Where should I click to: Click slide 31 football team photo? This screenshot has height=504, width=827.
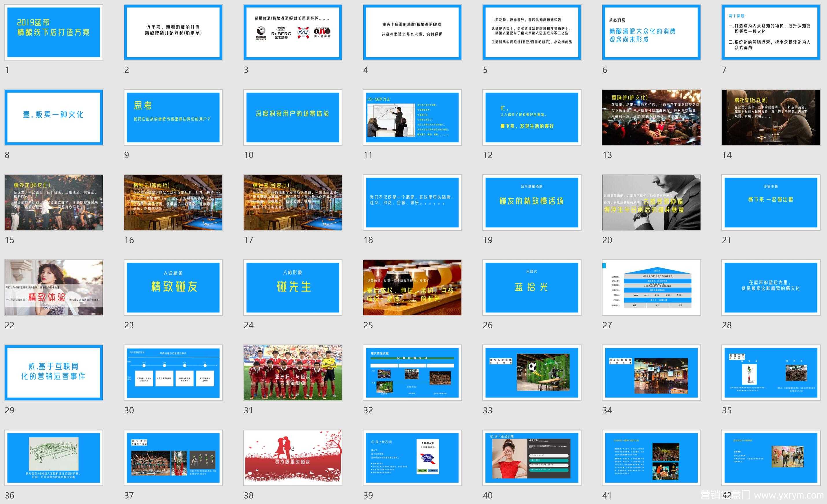[293, 373]
